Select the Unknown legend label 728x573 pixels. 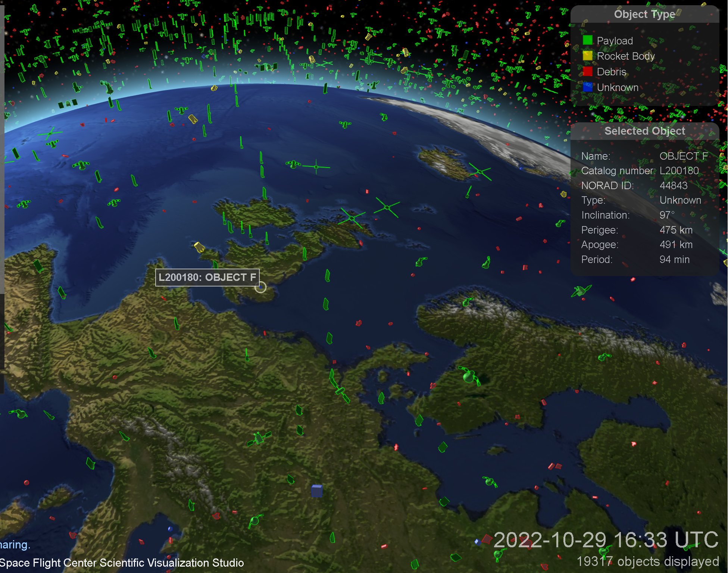[x=618, y=87]
